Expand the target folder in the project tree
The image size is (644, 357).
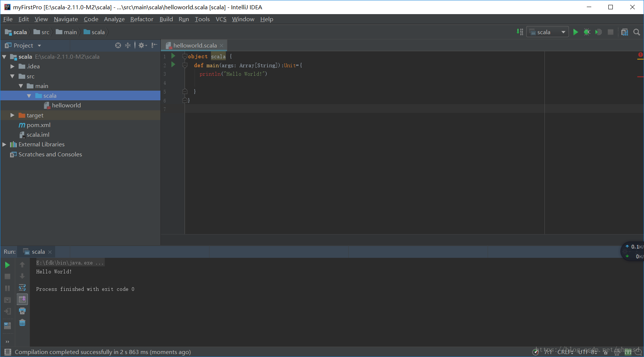pos(12,116)
